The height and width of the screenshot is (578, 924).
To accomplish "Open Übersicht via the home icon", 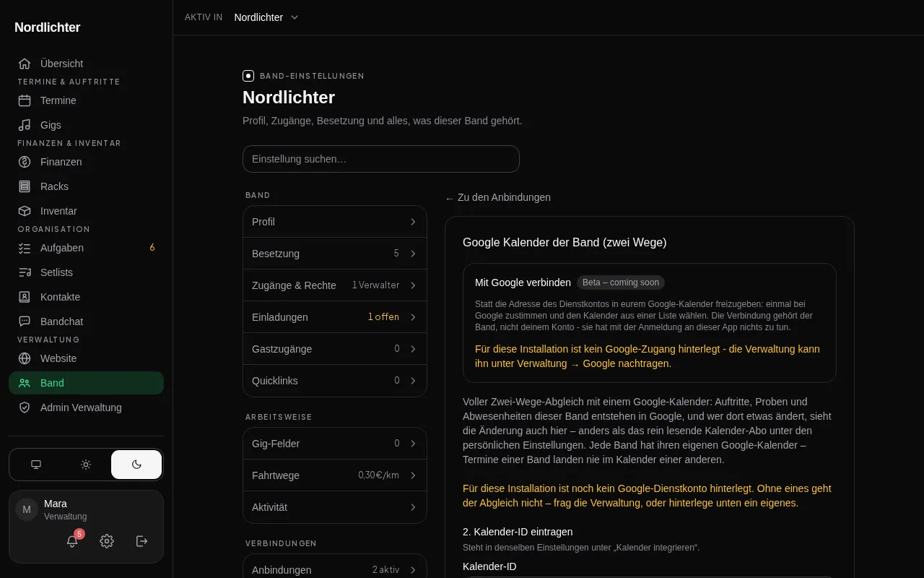I will click(25, 64).
